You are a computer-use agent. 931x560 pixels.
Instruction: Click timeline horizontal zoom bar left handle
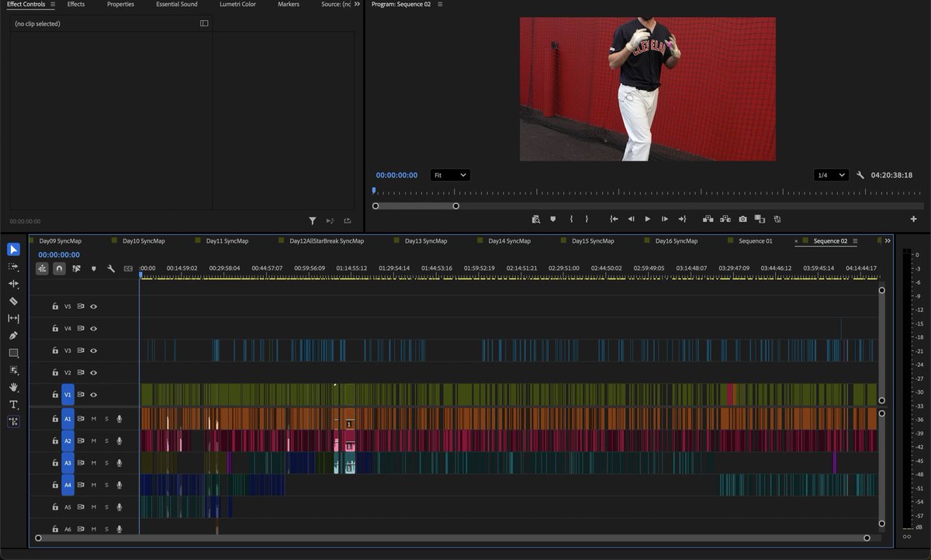[x=38, y=538]
